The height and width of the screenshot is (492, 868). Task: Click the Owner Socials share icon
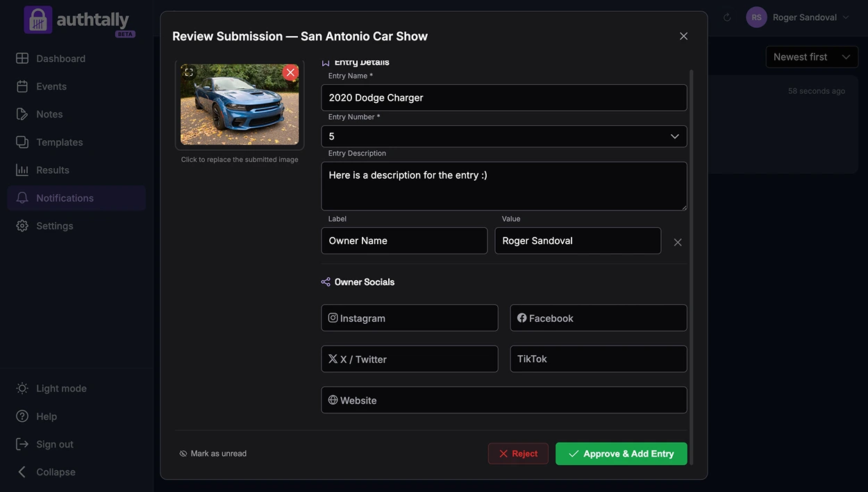click(x=326, y=281)
